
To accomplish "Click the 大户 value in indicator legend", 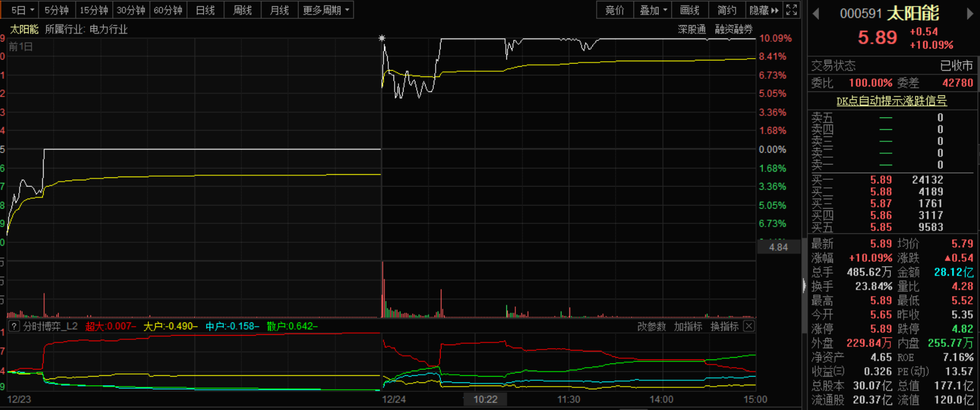I will click(x=170, y=326).
